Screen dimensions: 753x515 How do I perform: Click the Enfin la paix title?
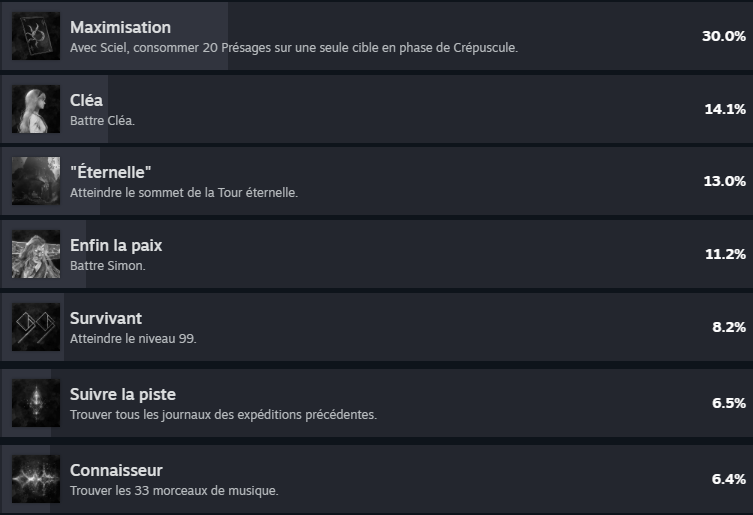tap(116, 245)
